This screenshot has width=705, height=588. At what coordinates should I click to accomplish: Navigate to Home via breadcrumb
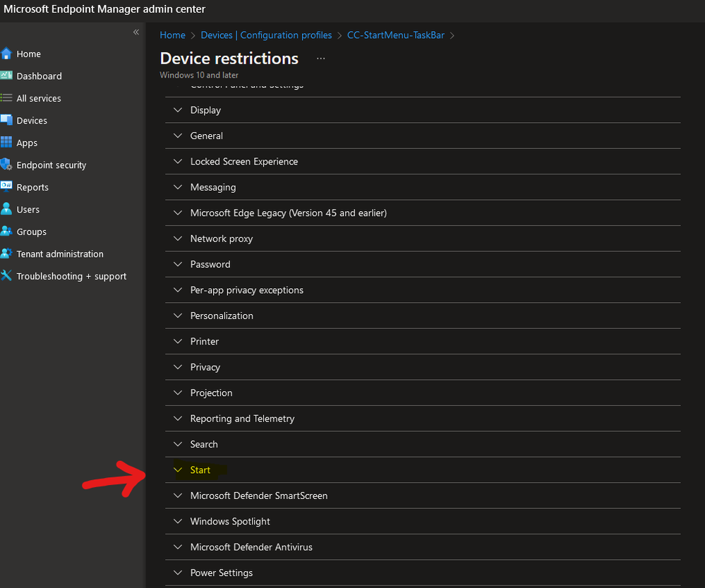tap(172, 35)
